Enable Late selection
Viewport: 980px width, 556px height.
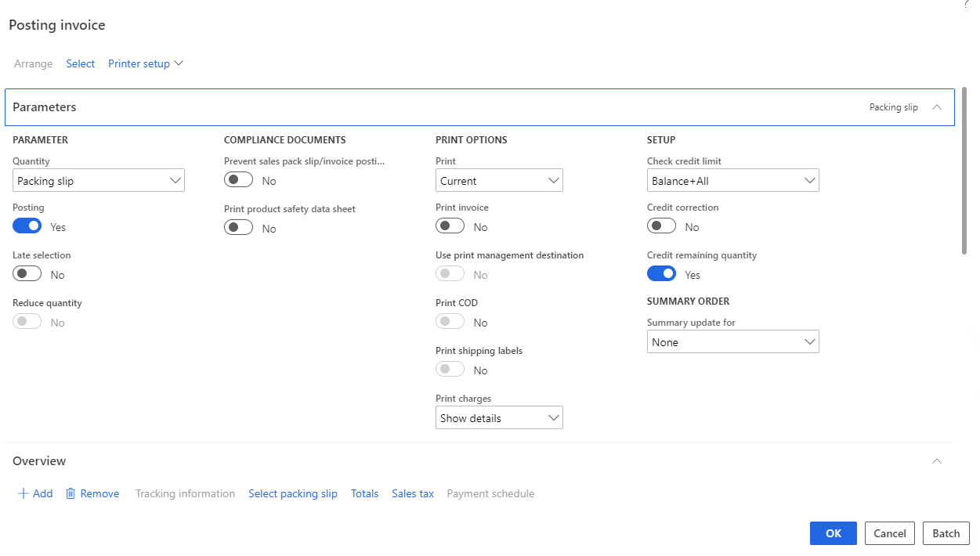click(x=26, y=273)
